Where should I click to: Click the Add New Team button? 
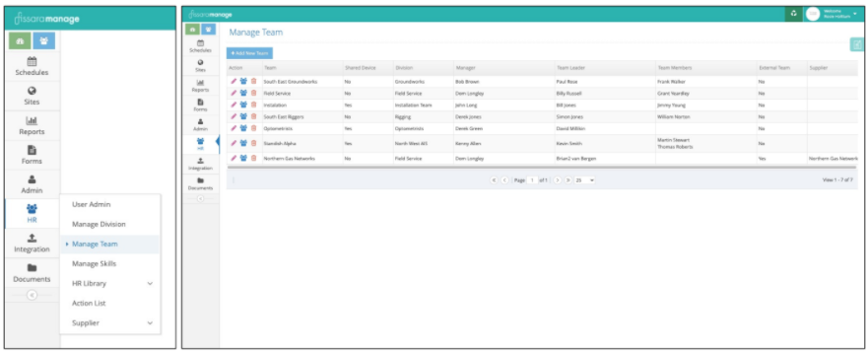pyautogui.click(x=249, y=53)
